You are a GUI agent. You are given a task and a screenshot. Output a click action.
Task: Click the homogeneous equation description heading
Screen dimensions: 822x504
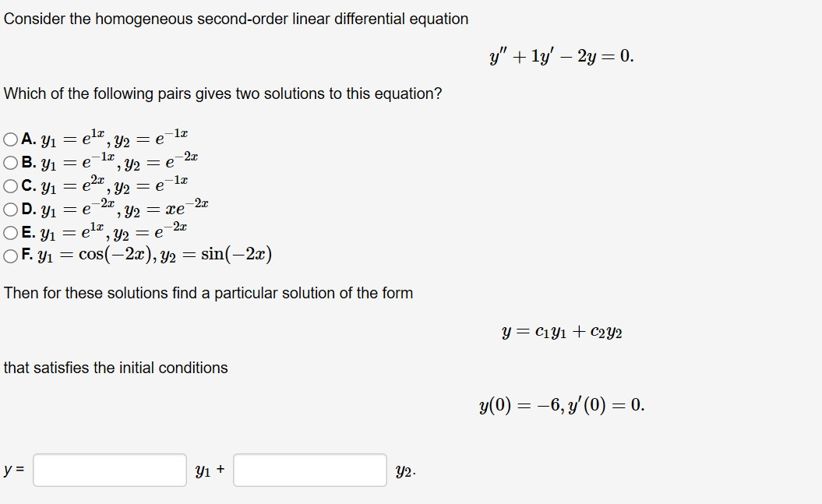point(234,19)
